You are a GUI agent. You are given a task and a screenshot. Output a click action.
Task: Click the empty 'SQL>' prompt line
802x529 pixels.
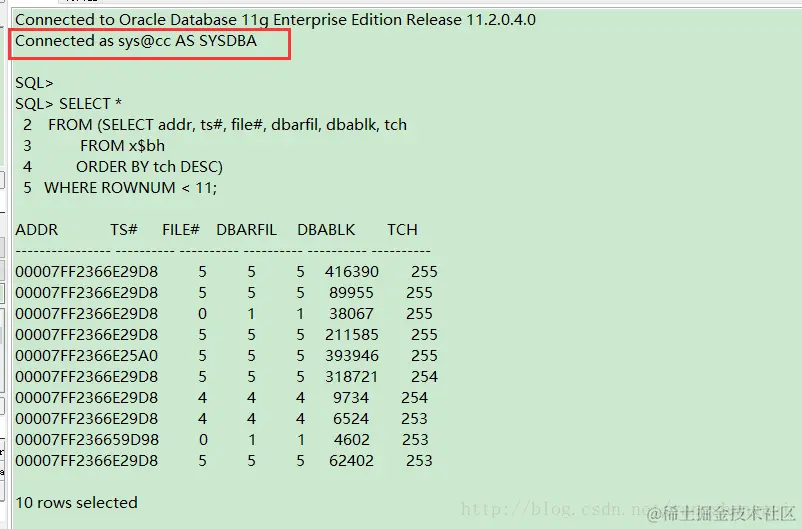[34, 83]
